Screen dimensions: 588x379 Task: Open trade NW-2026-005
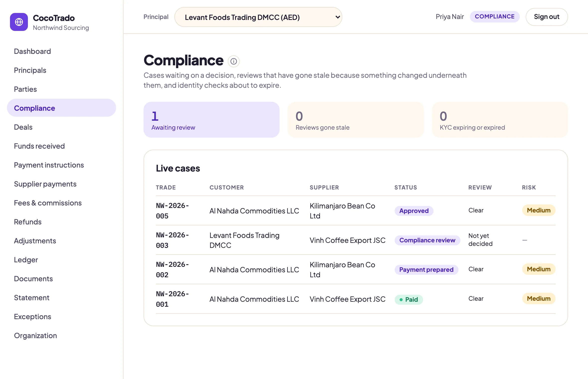coord(172,211)
